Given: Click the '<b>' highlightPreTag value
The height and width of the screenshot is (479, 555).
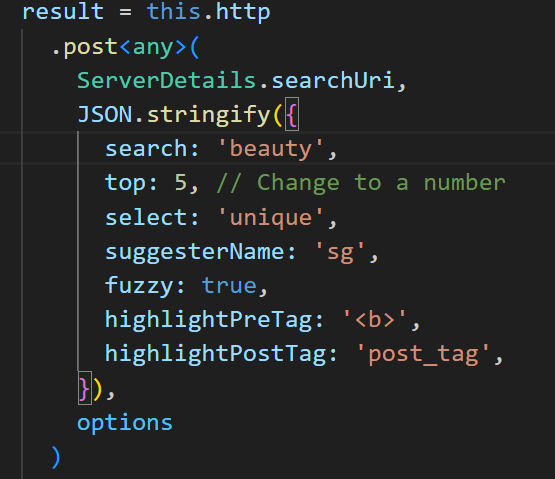Looking at the screenshot, I should pos(375,320).
